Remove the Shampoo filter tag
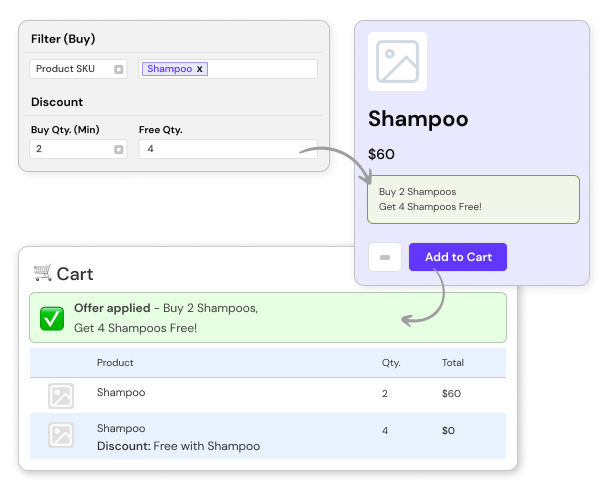 pos(200,69)
